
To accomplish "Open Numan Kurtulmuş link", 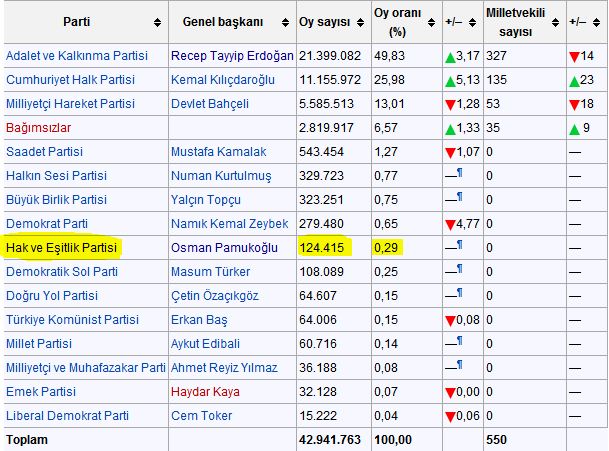I will (x=221, y=176).
